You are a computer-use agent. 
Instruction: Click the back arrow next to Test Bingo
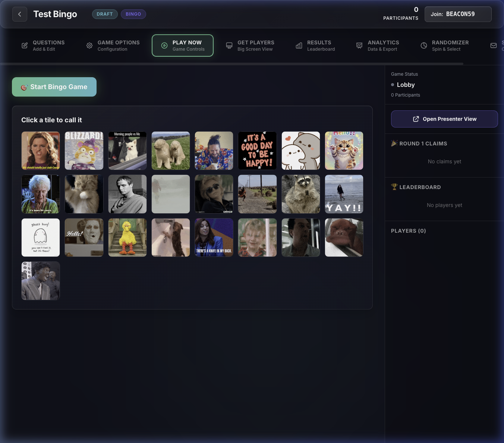[19, 14]
